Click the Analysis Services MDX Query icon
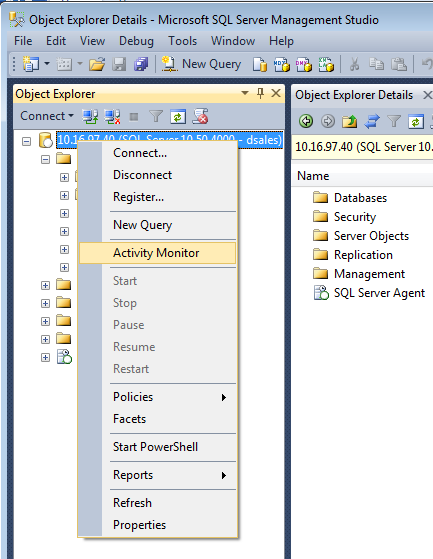Viewport: 433px width, 559px height. [282, 65]
